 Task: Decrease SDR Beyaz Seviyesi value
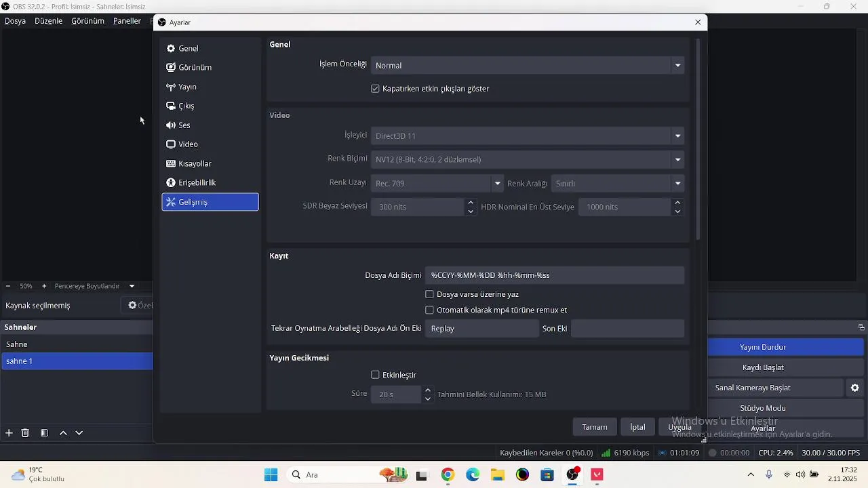471,211
